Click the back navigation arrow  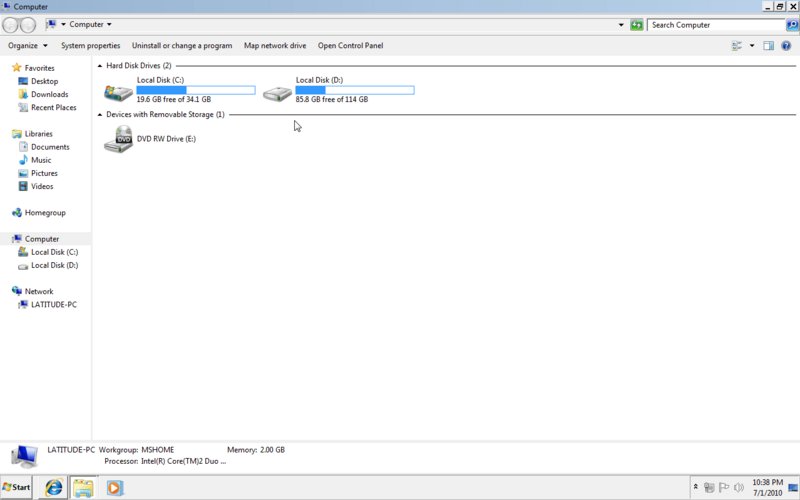tap(11, 24)
